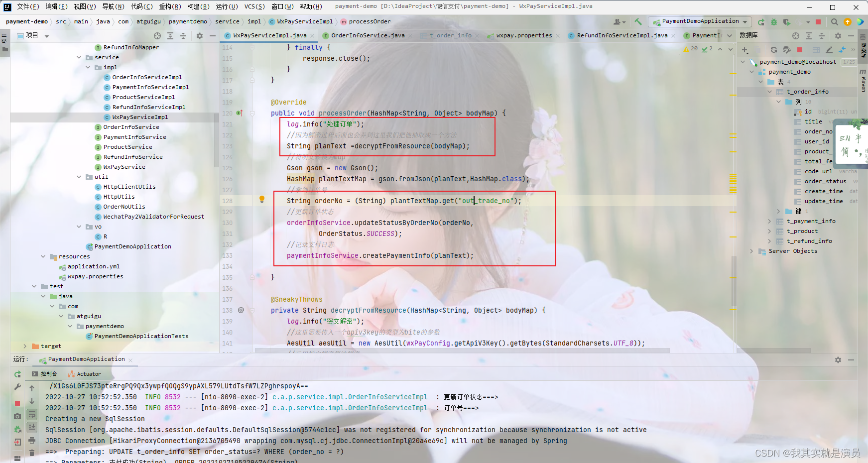This screenshot has width=868, height=463.
Task: Switch to the RefundInfoServiceImpl.java tab
Action: pos(622,35)
